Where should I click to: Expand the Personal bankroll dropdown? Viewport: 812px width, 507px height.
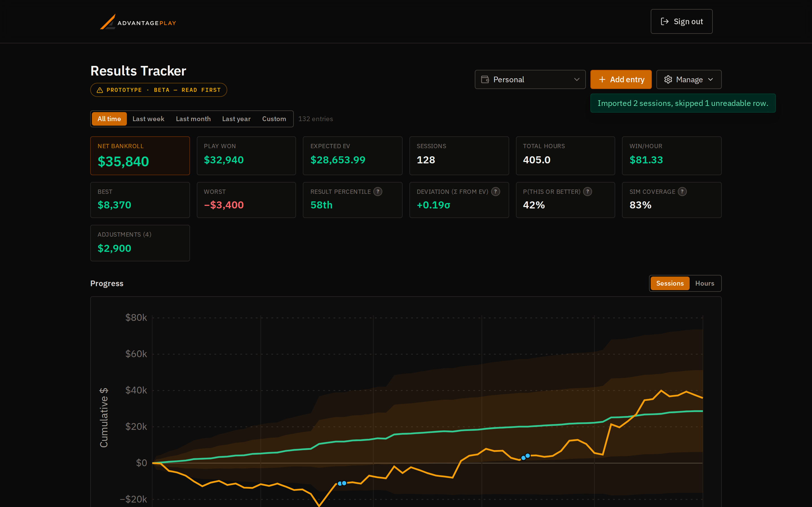pyautogui.click(x=530, y=79)
